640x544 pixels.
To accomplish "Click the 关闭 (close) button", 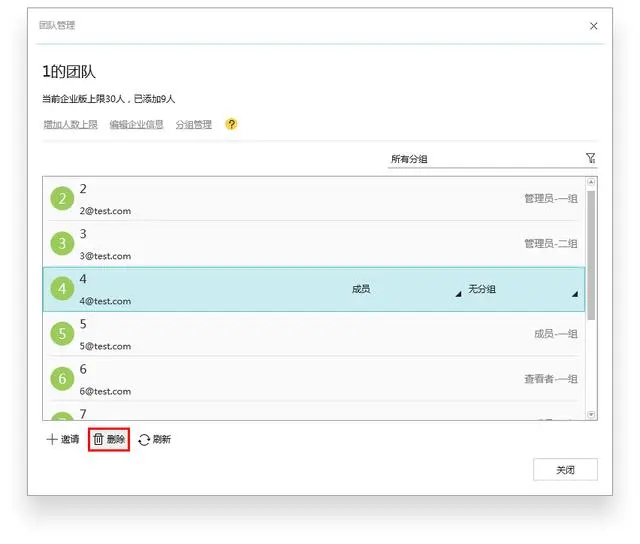I will point(565,470).
